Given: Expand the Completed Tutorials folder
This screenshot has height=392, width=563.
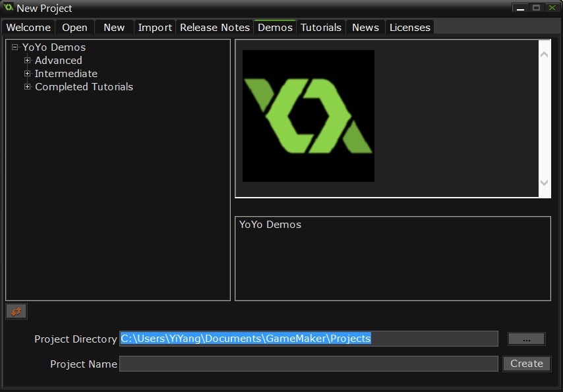Looking at the screenshot, I should click(x=27, y=87).
